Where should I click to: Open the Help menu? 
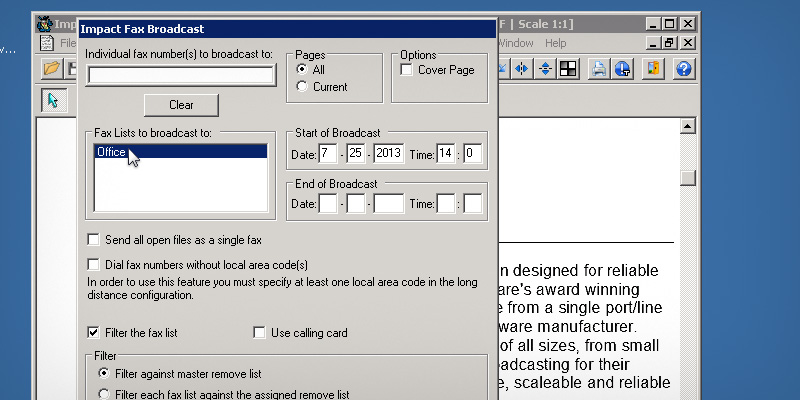[555, 43]
